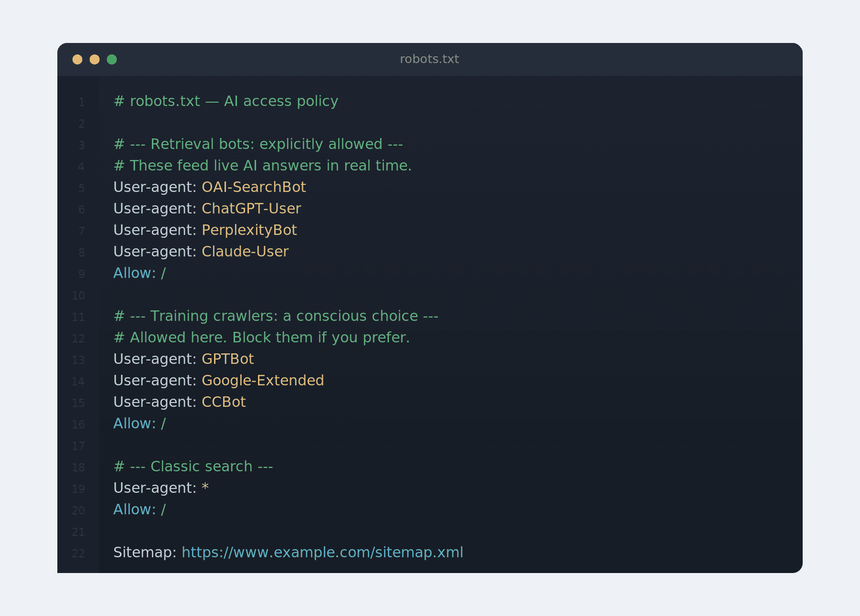Open the sitemap.xml URL on the Sitemap line

click(x=322, y=552)
